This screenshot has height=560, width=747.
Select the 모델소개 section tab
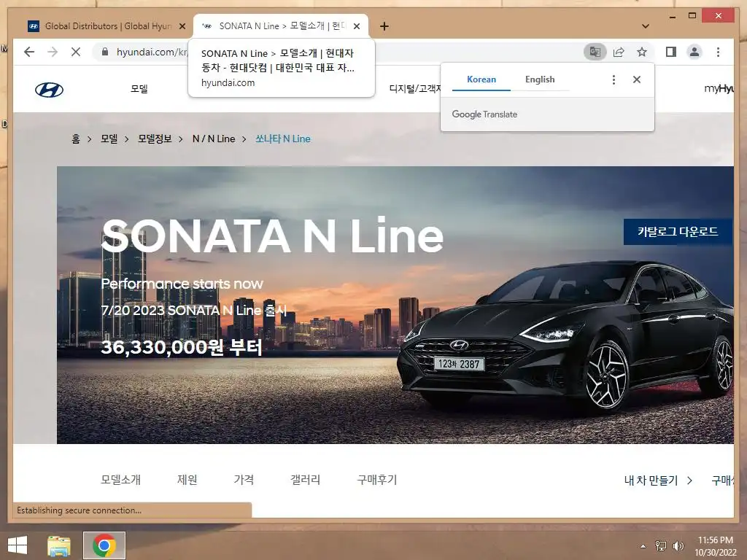pos(120,480)
